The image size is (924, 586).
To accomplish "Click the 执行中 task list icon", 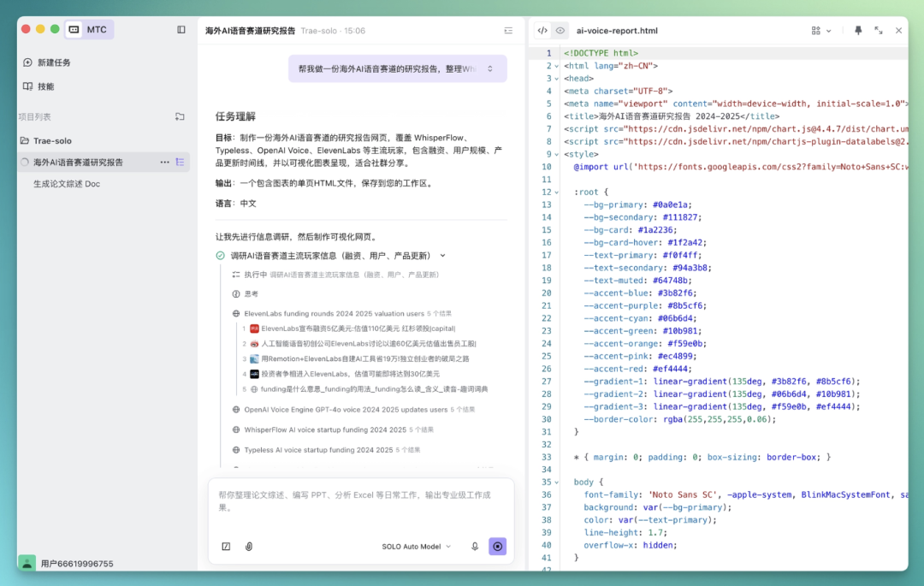I will (x=236, y=275).
